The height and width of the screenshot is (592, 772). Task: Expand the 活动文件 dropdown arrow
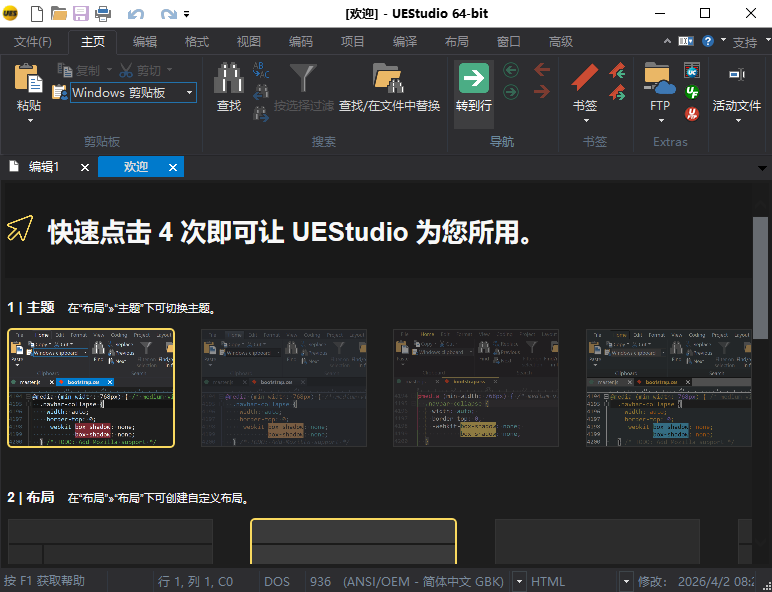tap(738, 121)
